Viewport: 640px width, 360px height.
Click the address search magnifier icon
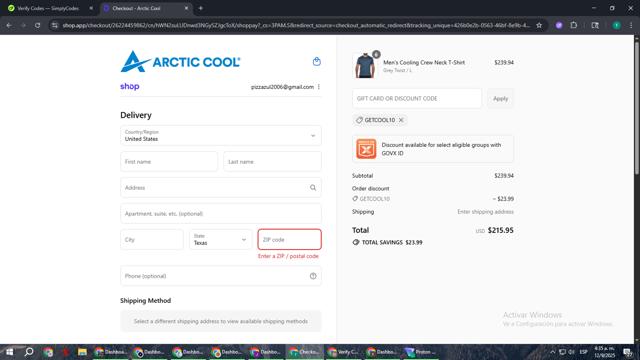coord(313,188)
